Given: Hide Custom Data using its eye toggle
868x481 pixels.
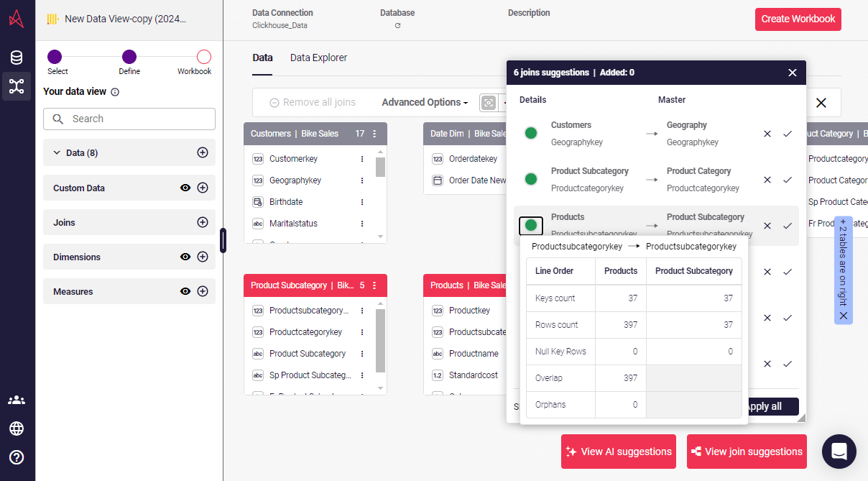Looking at the screenshot, I should [185, 188].
